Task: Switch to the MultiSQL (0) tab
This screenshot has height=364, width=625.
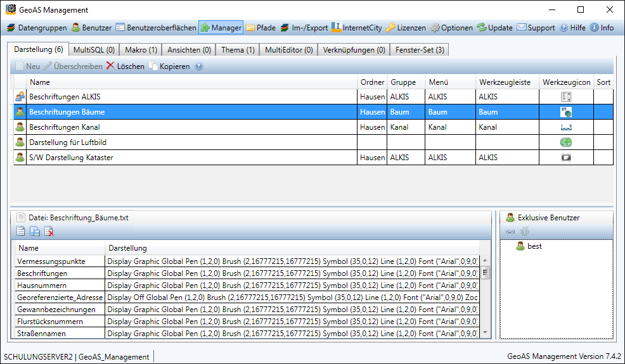Action: pos(94,49)
